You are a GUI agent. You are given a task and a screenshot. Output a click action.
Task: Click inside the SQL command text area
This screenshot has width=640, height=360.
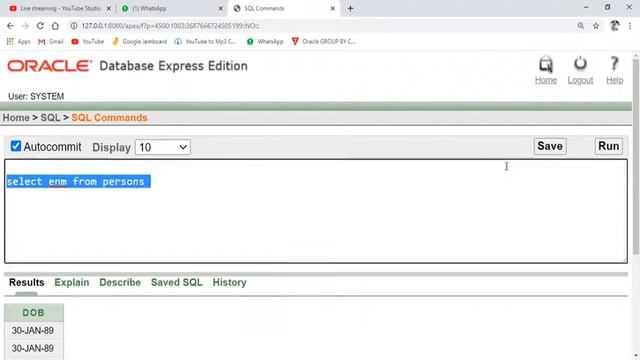point(316,211)
